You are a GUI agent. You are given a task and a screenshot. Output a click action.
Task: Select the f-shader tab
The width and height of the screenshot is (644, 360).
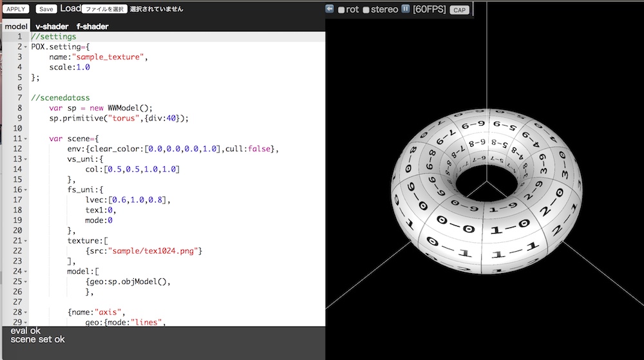coord(92,26)
